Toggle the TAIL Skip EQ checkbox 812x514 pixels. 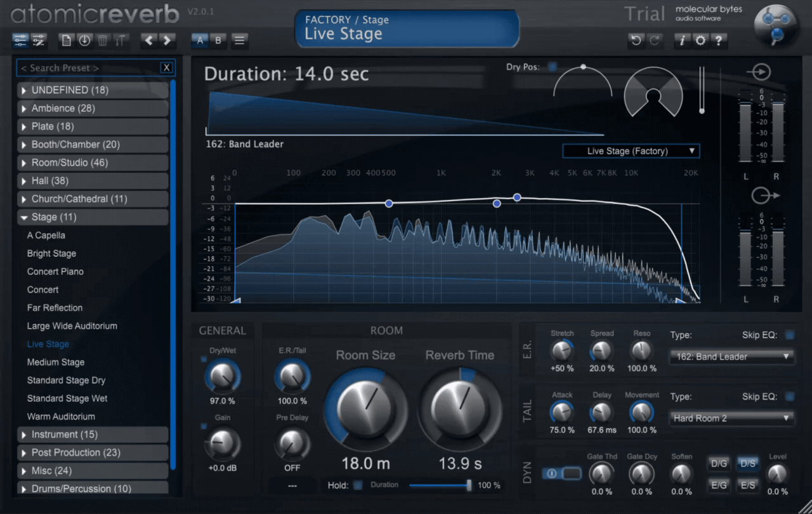[790, 397]
